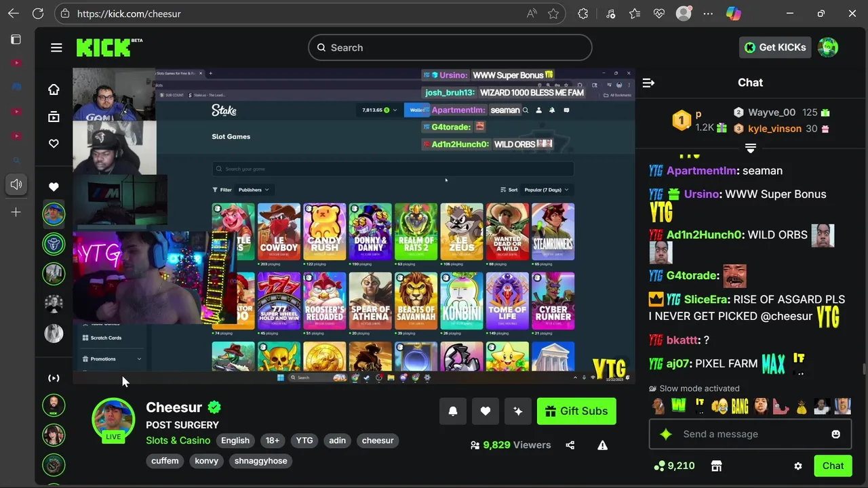868x488 pixels.
Task: Open the Browse icon in Kick sidebar
Action: tap(54, 117)
